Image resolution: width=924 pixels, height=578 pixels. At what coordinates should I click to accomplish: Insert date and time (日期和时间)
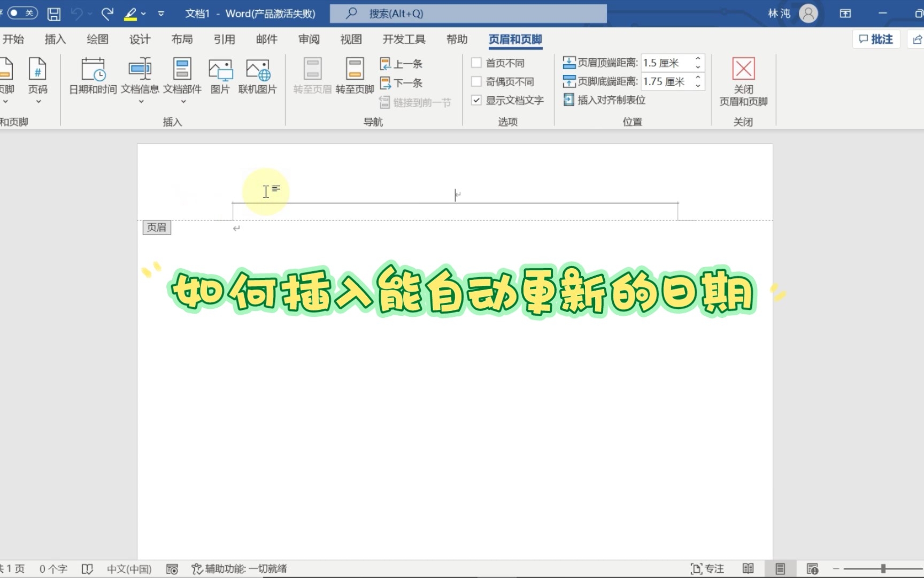(x=92, y=78)
